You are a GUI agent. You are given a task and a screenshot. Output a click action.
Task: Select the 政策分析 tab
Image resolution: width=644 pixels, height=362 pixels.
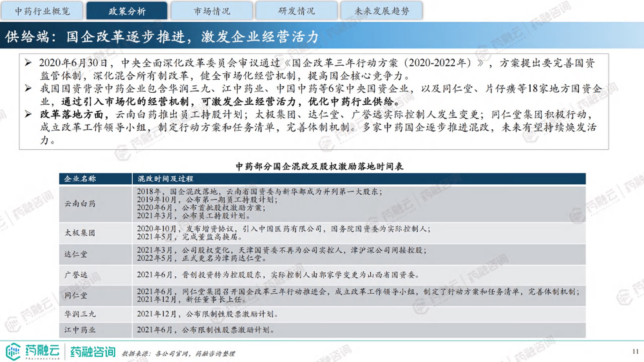[x=127, y=11]
